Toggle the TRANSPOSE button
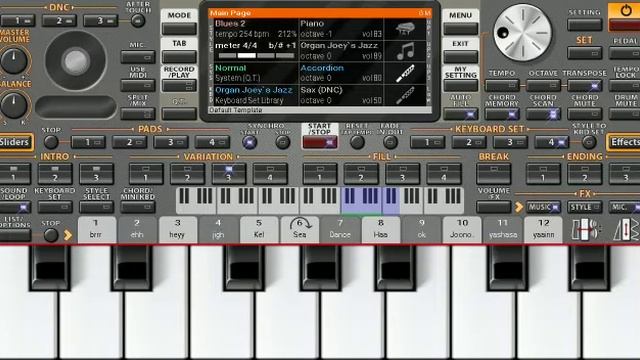This screenshot has width=640, height=360. pos(584,86)
